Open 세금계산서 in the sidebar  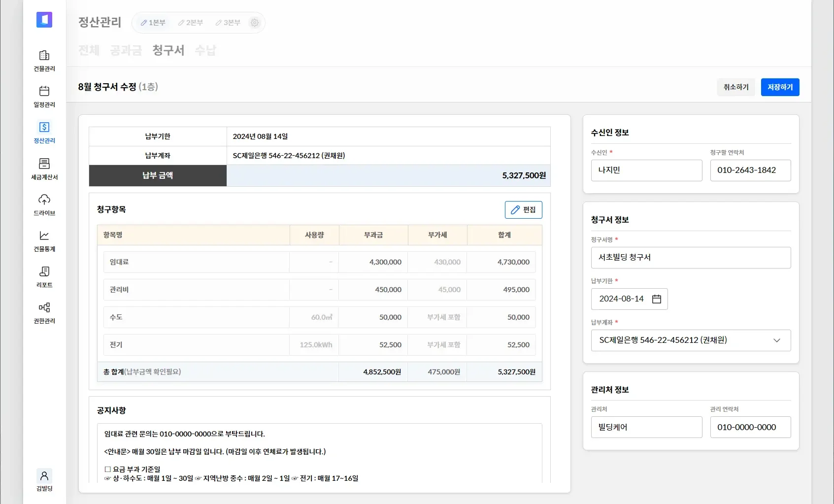coord(44,164)
